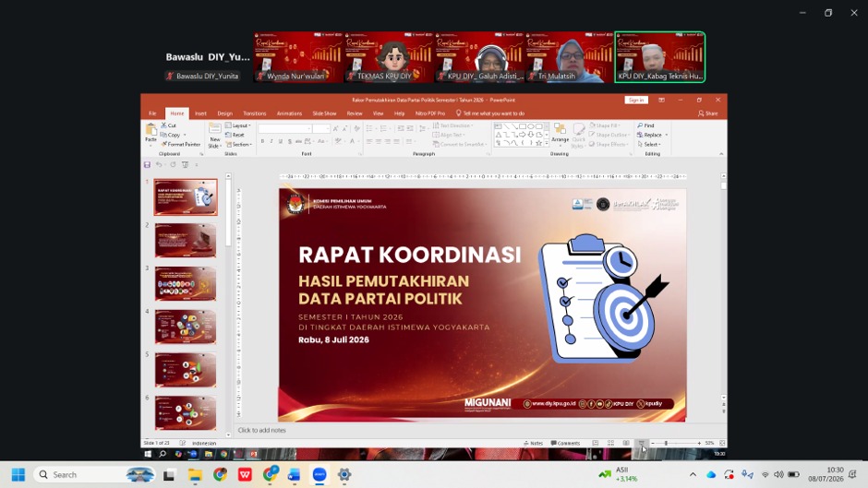Click the Bullets list icon
The height and width of the screenshot is (488, 868).
pyautogui.click(x=370, y=128)
